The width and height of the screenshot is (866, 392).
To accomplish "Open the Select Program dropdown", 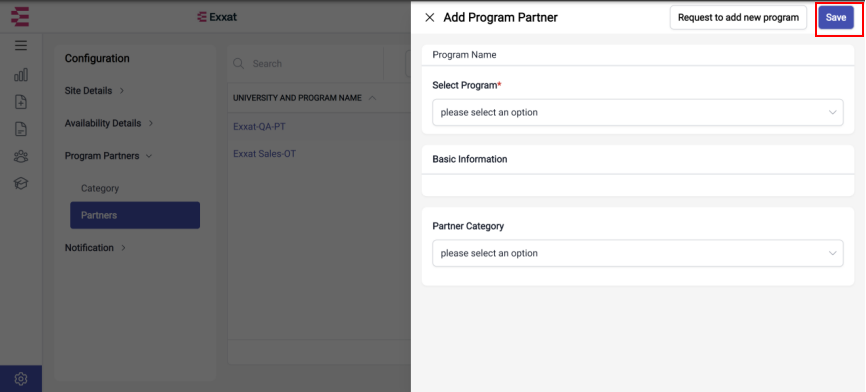I will [x=638, y=113].
